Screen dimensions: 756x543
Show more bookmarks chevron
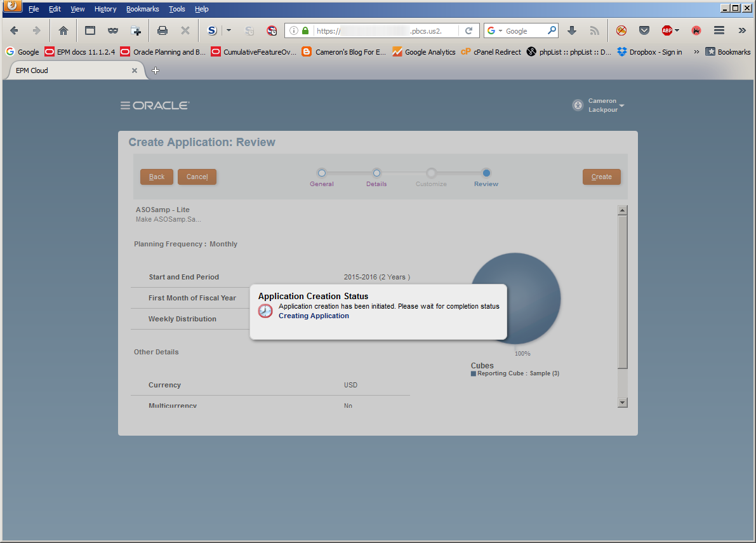point(696,51)
